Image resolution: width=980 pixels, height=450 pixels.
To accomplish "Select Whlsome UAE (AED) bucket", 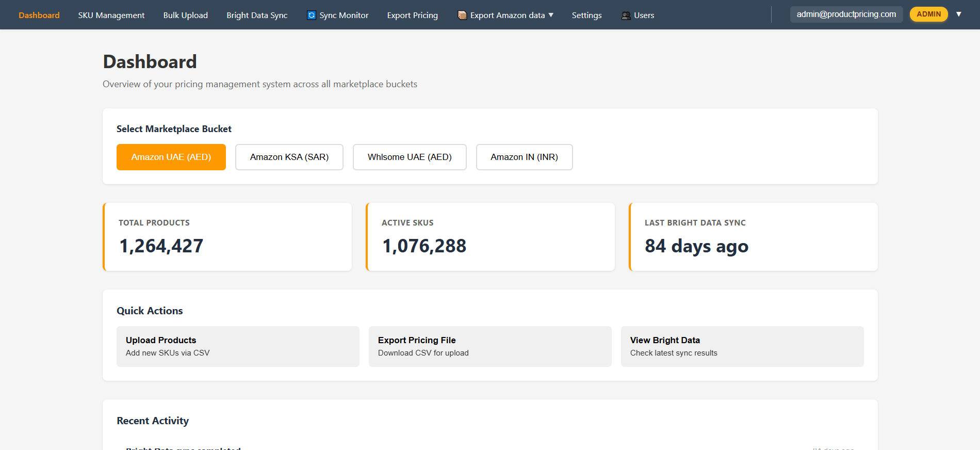I will 410,157.
